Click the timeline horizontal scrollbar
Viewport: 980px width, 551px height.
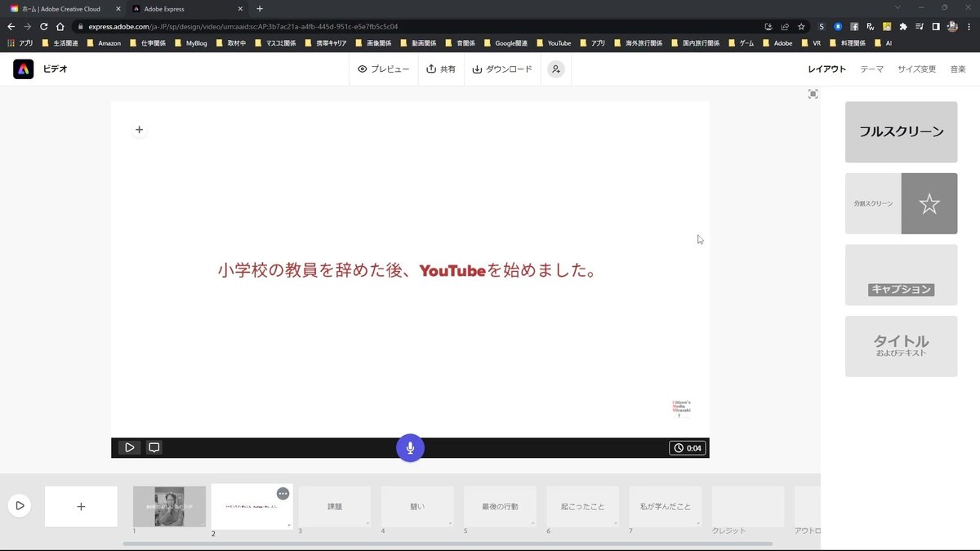click(448, 544)
